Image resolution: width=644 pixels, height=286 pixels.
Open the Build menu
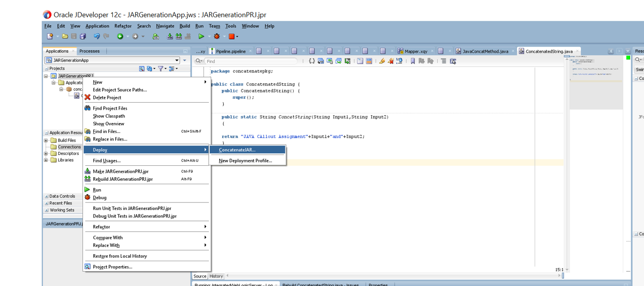185,26
